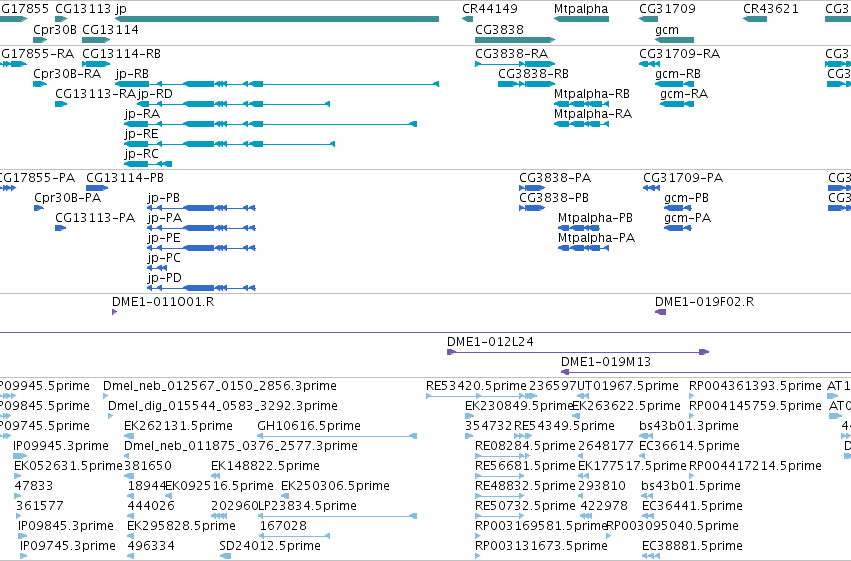Select the CG13113-PA protein label

tap(95, 218)
